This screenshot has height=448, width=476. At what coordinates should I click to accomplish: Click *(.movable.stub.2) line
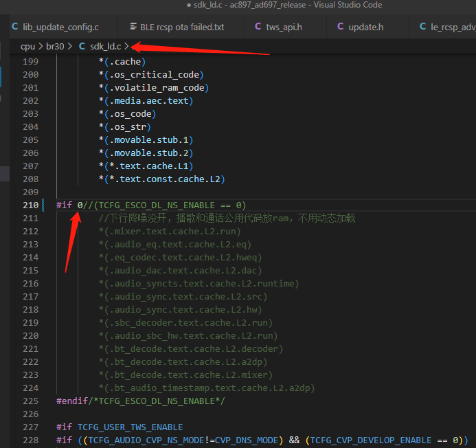pos(146,153)
